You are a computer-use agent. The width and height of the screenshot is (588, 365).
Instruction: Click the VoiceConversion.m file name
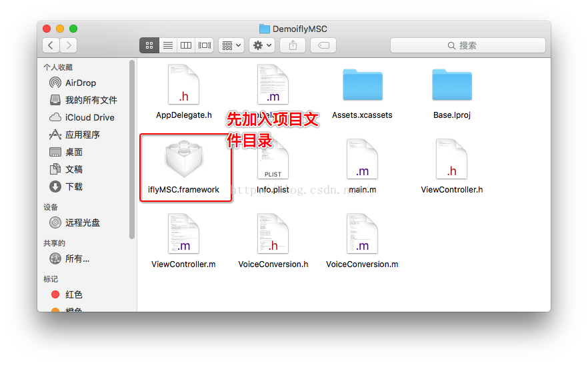pos(362,264)
